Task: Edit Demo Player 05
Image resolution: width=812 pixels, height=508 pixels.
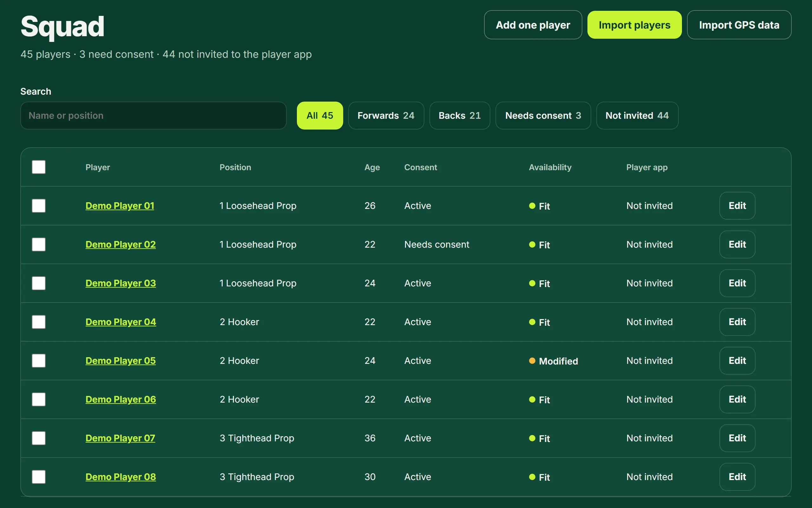Action: [x=737, y=360]
